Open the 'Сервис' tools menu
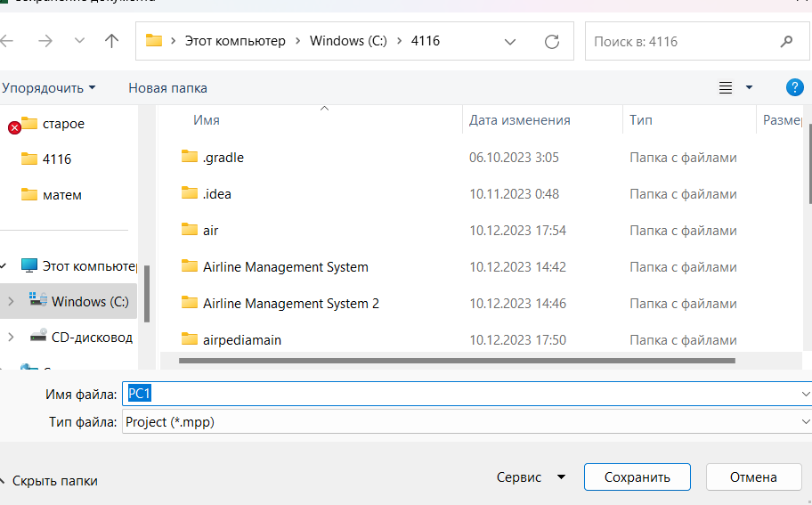The height and width of the screenshot is (505, 812). 531,477
